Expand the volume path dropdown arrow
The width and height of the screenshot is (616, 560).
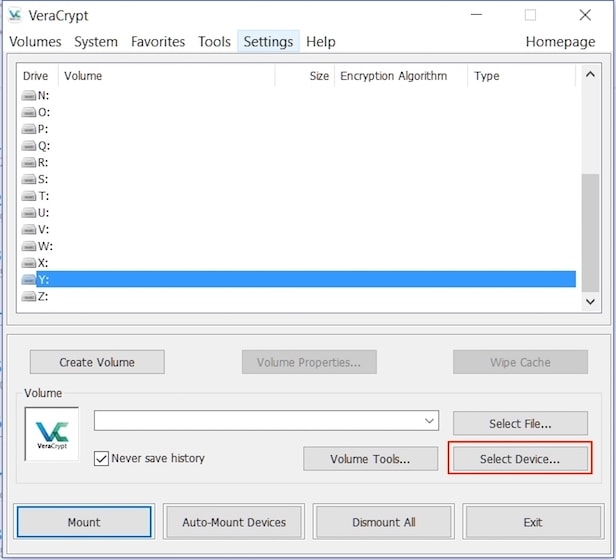click(429, 420)
